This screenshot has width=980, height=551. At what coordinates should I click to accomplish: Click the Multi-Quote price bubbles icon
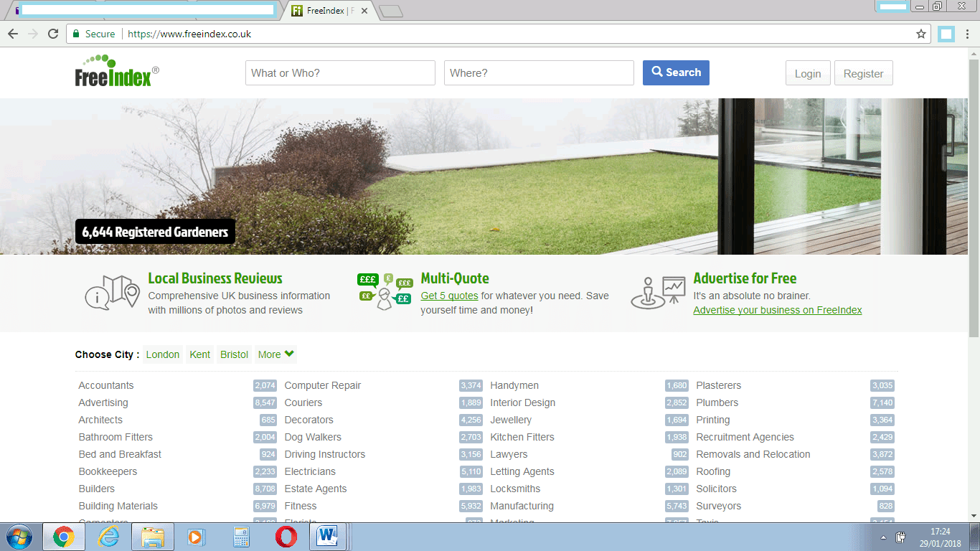tap(385, 291)
